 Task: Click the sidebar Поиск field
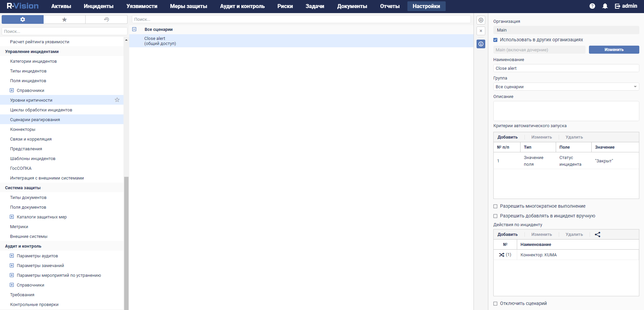click(64, 31)
